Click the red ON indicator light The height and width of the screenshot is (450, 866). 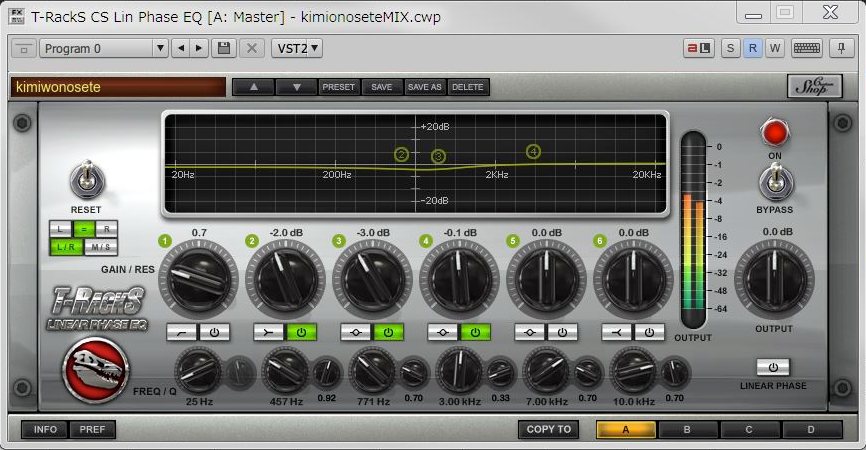[x=774, y=133]
